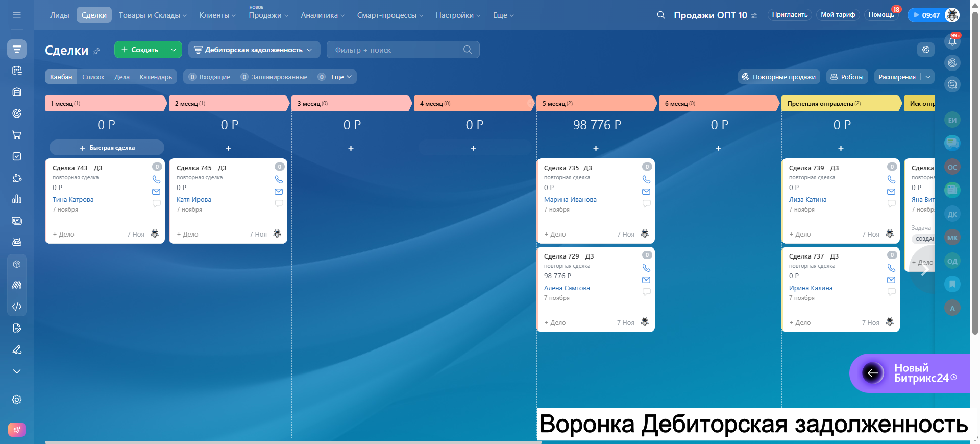Expand the Продажи menu
980x444 pixels.
268,15
